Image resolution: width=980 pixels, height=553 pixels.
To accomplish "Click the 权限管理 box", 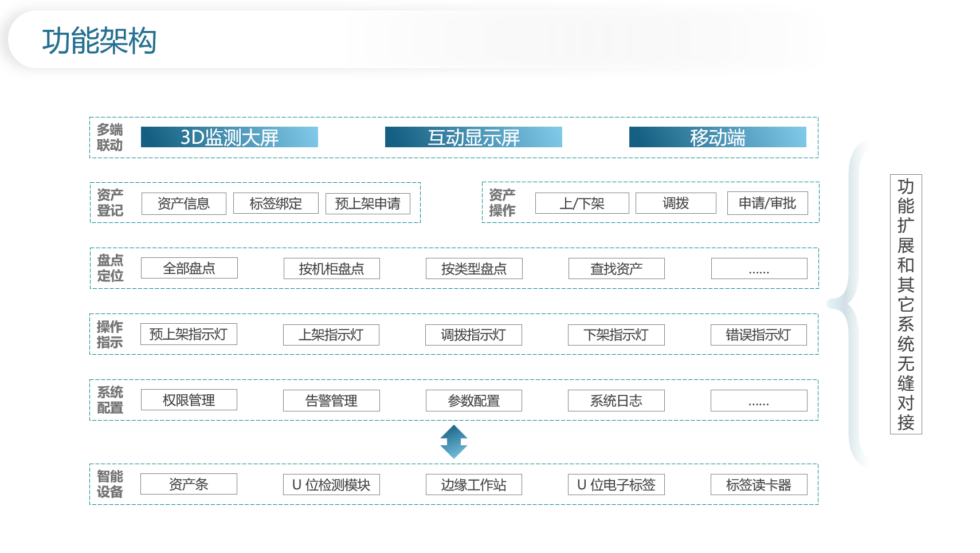I will (189, 400).
